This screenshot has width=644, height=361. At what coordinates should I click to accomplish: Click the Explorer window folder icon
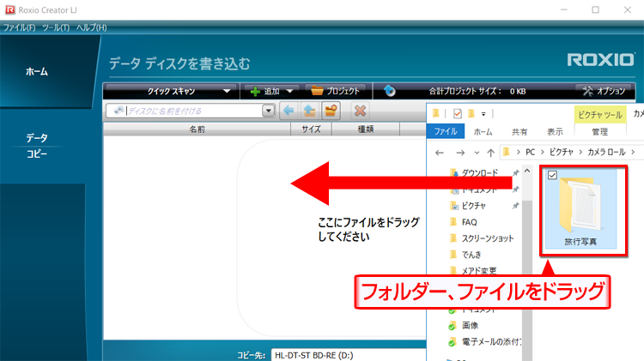(435, 113)
